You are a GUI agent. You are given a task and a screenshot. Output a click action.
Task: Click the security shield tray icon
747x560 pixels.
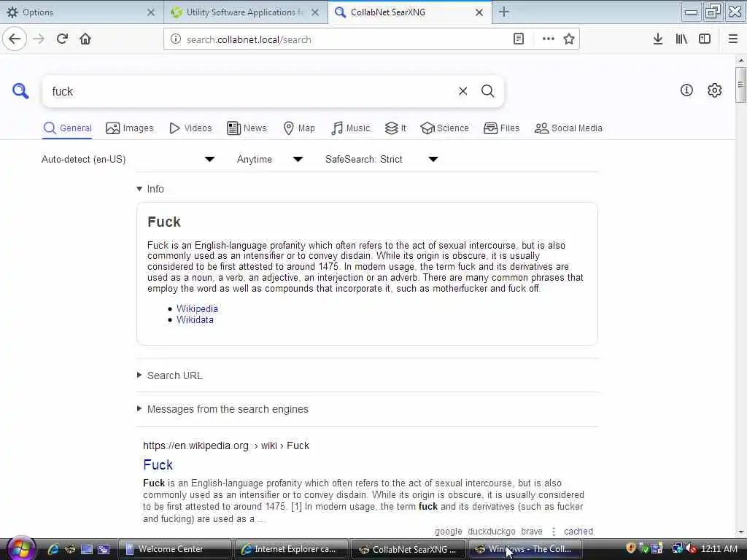[631, 548]
